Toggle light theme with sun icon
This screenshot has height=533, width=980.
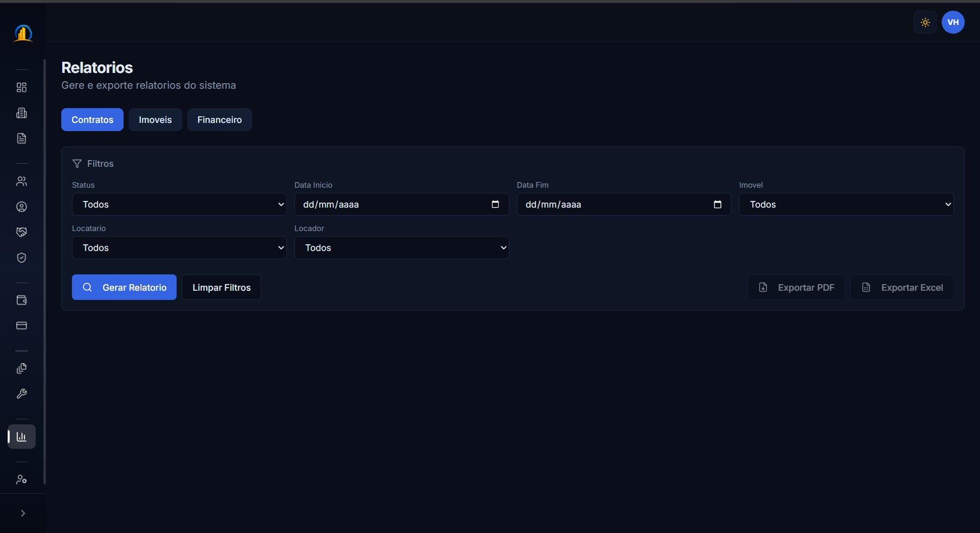[925, 22]
